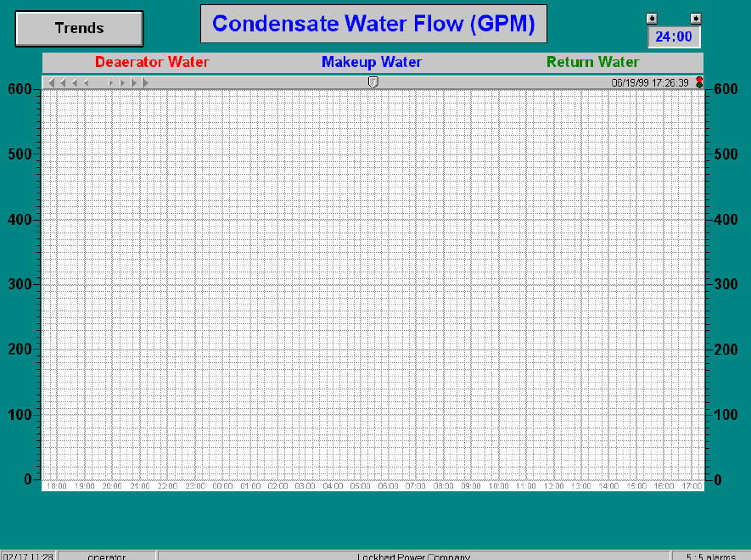Click the red/green traffic light indicator

pos(699,82)
